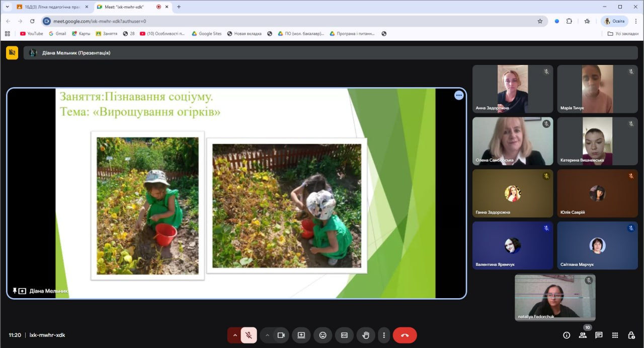Select Юлія Саврій participant tile
The width and height of the screenshot is (644, 348).
(x=597, y=193)
